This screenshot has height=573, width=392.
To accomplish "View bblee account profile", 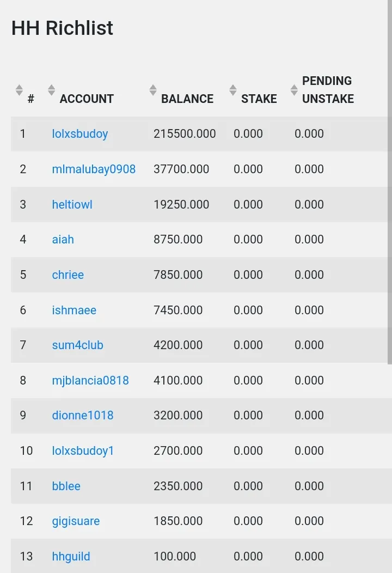I will (x=66, y=486).
